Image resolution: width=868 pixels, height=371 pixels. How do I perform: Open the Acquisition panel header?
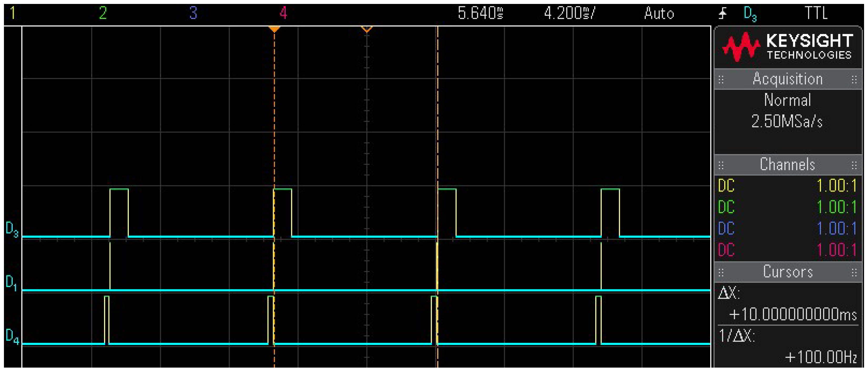coord(788,79)
